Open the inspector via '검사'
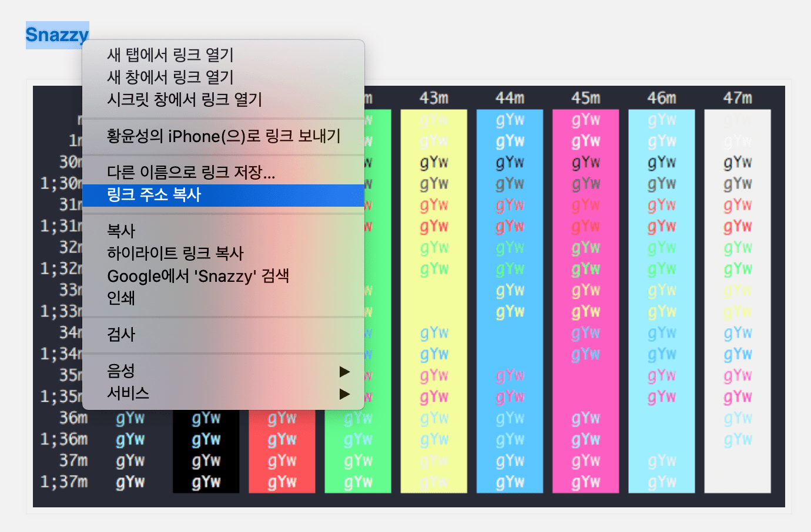 [122, 334]
